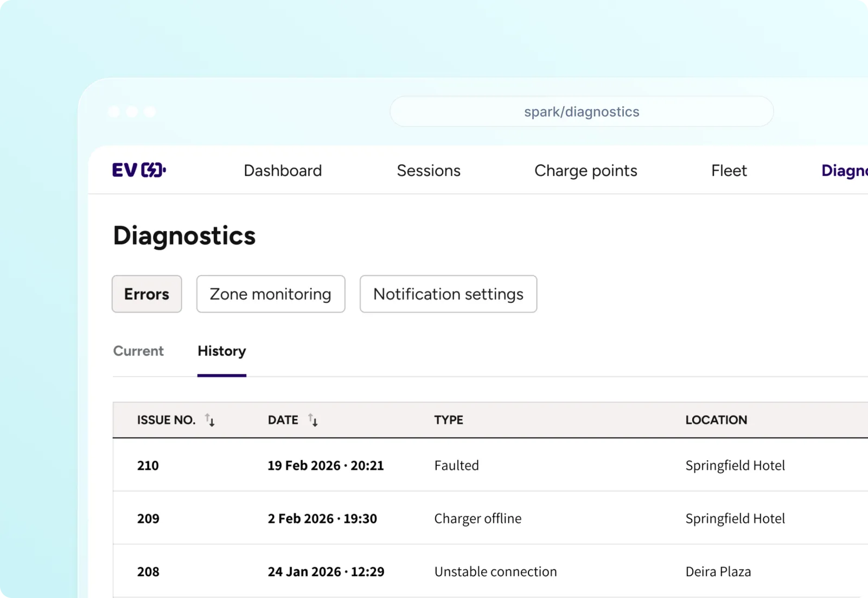This screenshot has height=598, width=868.
Task: Click the LOCATION column header
Action: pyautogui.click(x=716, y=420)
